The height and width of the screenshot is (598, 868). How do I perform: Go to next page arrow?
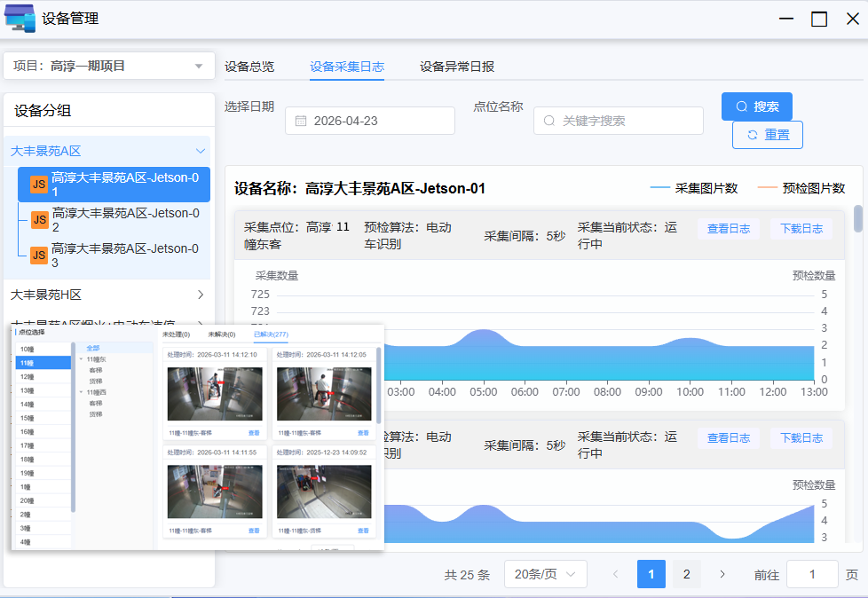[722, 574]
